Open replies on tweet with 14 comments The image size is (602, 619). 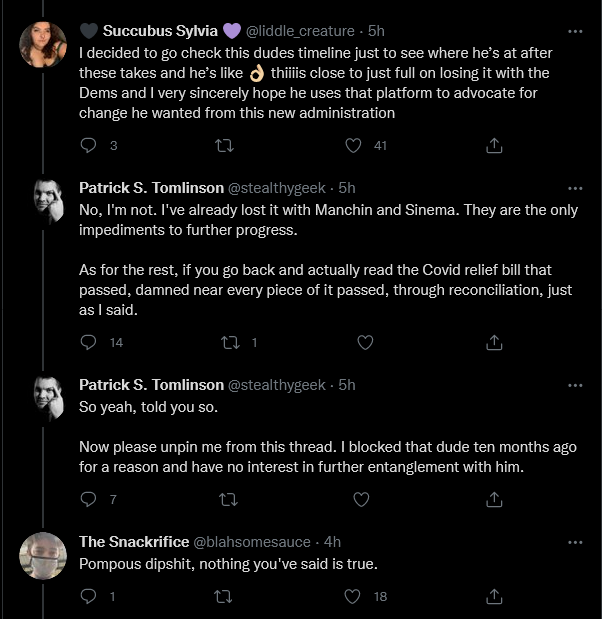tap(88, 342)
